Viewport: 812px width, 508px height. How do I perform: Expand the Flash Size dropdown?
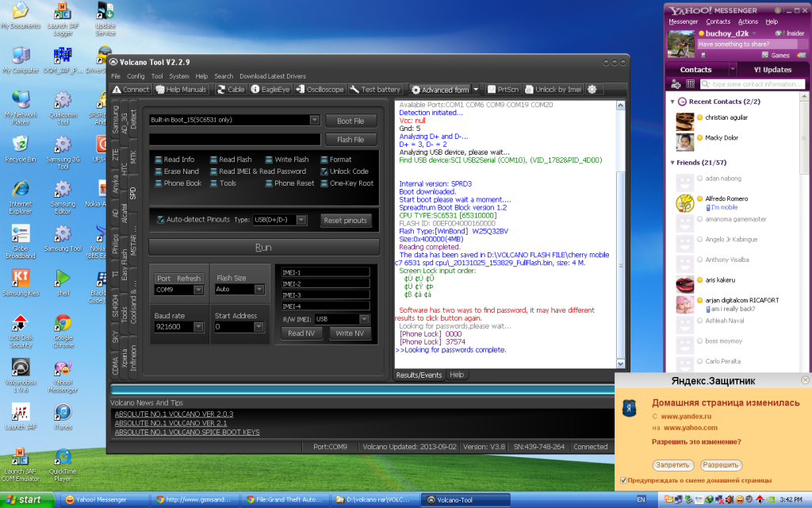260,290
